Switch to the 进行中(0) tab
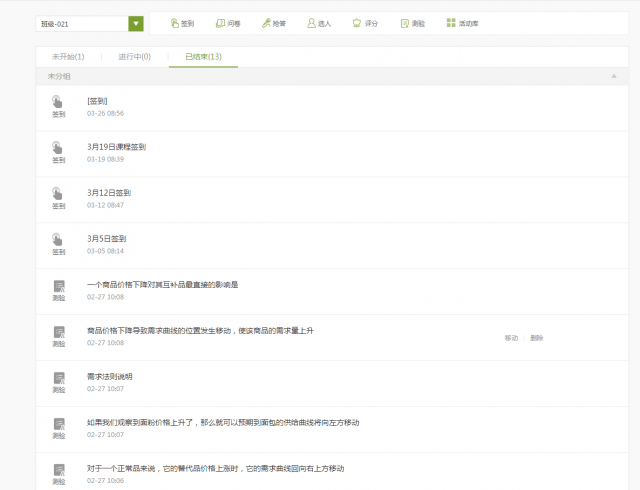Viewport: 640px width, 490px height. click(134, 57)
